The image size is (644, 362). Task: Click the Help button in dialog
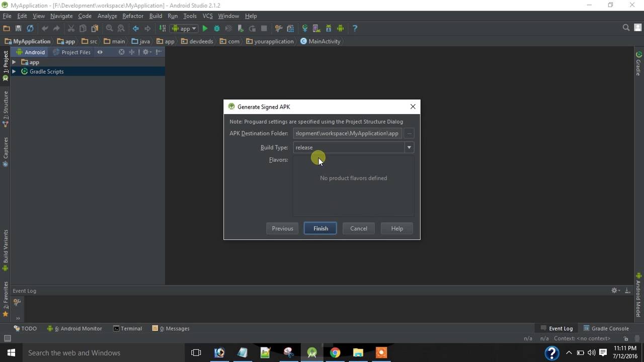point(397,228)
